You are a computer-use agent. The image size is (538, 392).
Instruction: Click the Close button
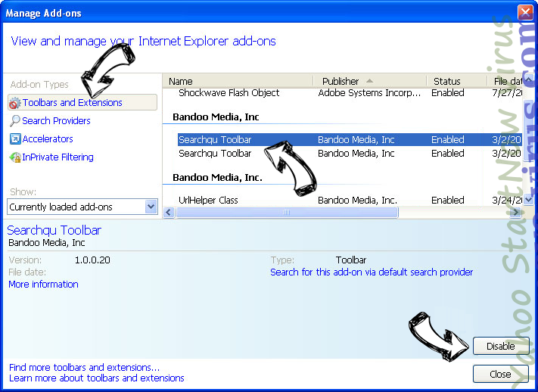tap(501, 374)
